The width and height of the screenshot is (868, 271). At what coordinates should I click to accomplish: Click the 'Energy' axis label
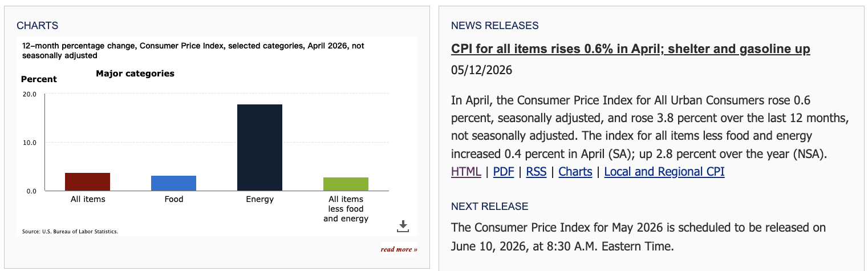[x=260, y=199]
